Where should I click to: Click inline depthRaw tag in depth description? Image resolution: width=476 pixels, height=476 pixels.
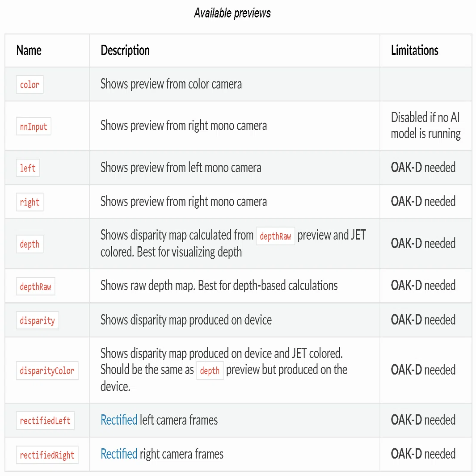(275, 236)
